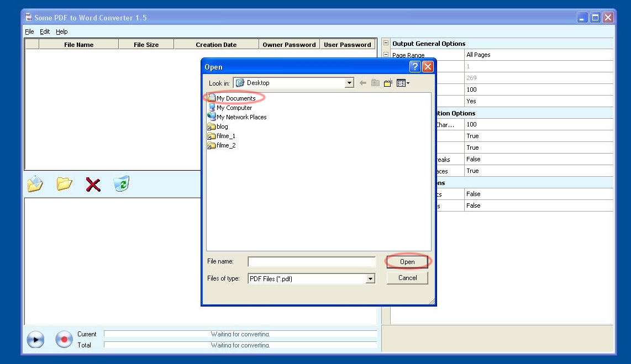Stop conversion with the red record button
This screenshot has height=364, width=631.
pyautogui.click(x=64, y=340)
